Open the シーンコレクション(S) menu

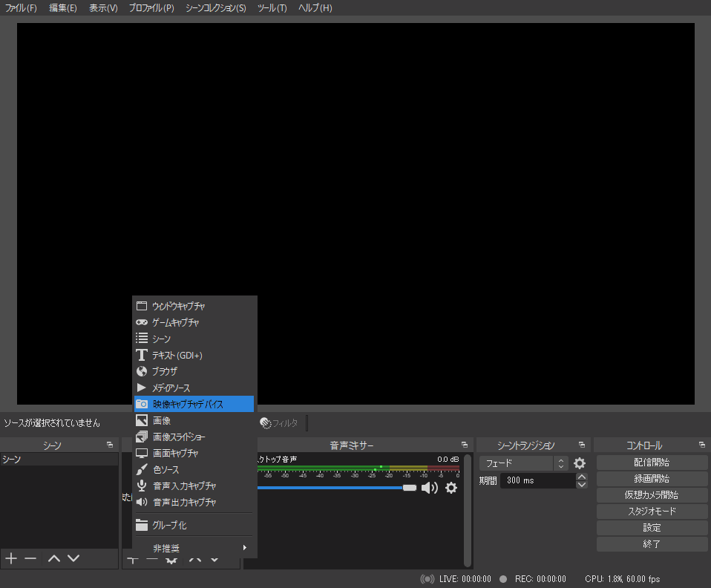tap(216, 8)
